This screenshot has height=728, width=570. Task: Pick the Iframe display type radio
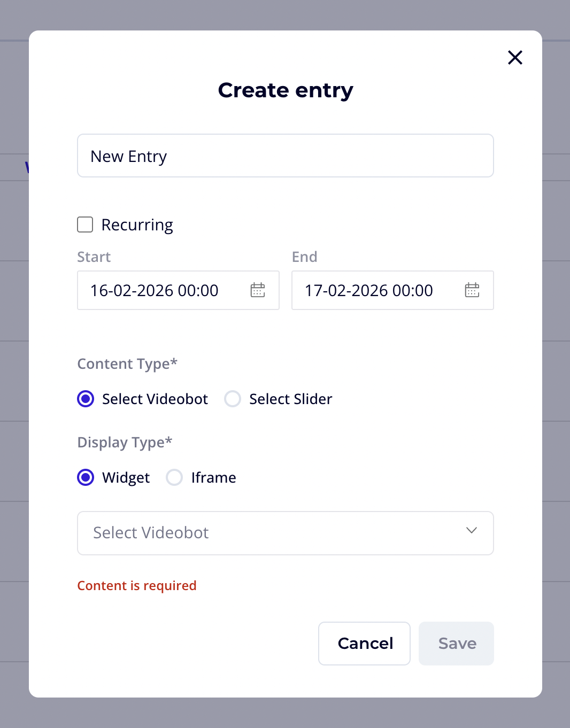(x=174, y=477)
